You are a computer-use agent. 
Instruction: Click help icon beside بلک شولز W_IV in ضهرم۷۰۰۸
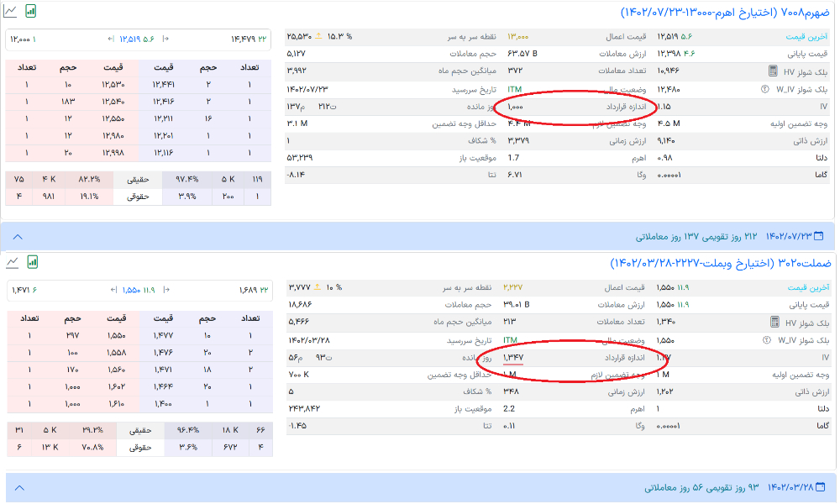pos(765,89)
